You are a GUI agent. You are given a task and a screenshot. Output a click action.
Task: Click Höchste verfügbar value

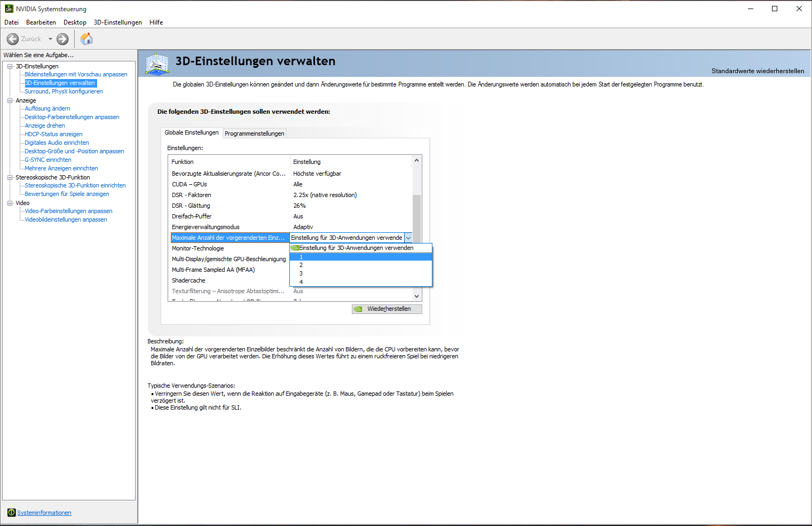[x=317, y=174]
